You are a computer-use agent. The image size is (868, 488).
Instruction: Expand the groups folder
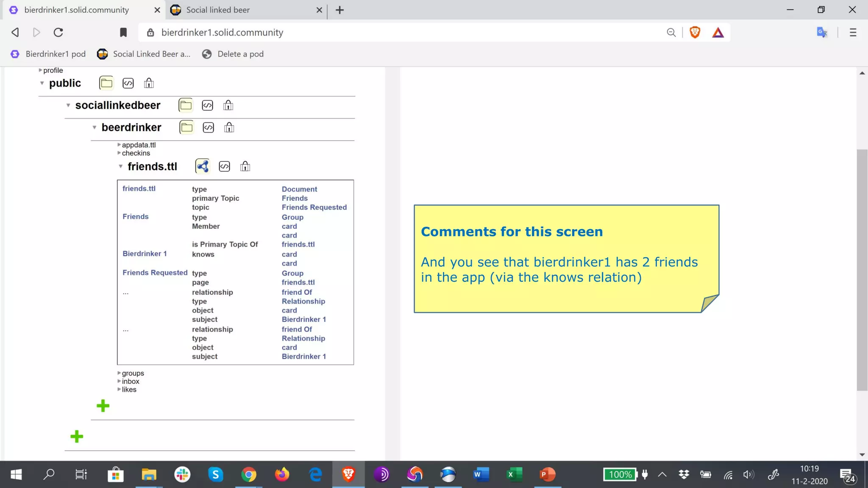(x=119, y=373)
